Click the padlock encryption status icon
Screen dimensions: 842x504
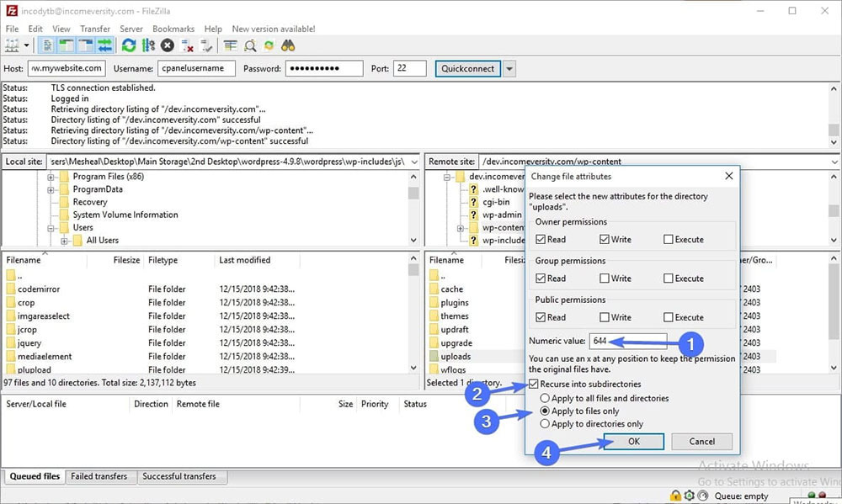pos(675,496)
